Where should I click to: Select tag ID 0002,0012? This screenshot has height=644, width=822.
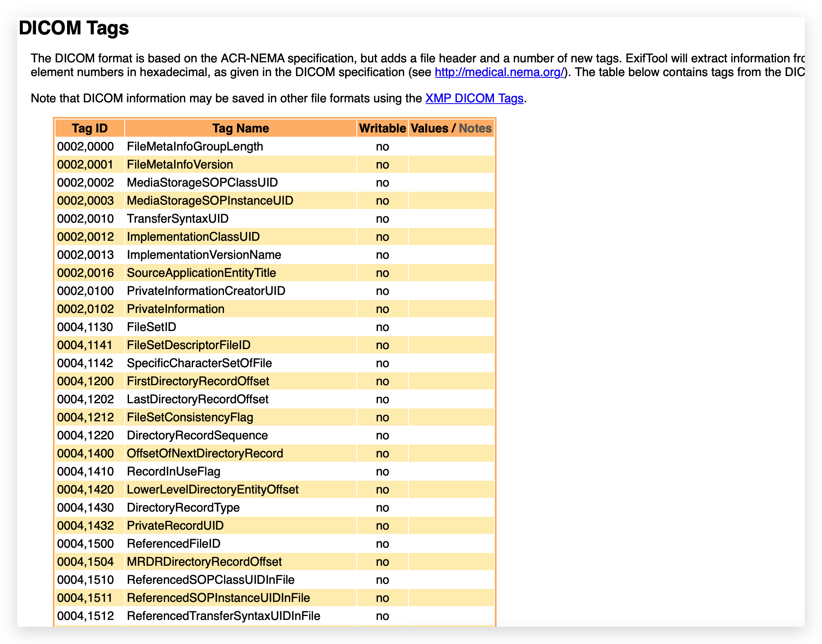[x=86, y=237]
